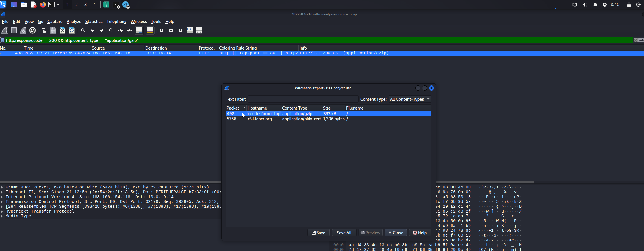The height and width of the screenshot is (251, 644).
Task: Close the HTTP object list dialog
Action: (396, 233)
